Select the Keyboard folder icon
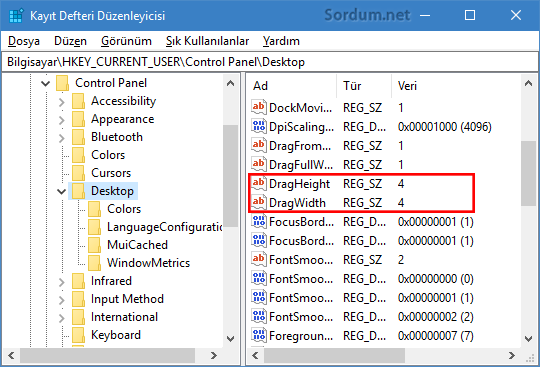This screenshot has width=540, height=367. click(x=79, y=335)
